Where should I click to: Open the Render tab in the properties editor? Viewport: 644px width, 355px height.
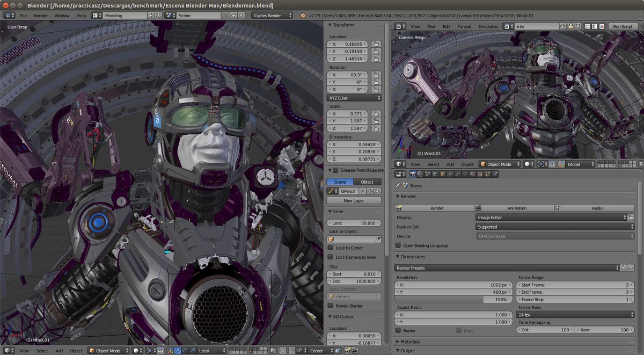pyautogui.click(x=413, y=174)
